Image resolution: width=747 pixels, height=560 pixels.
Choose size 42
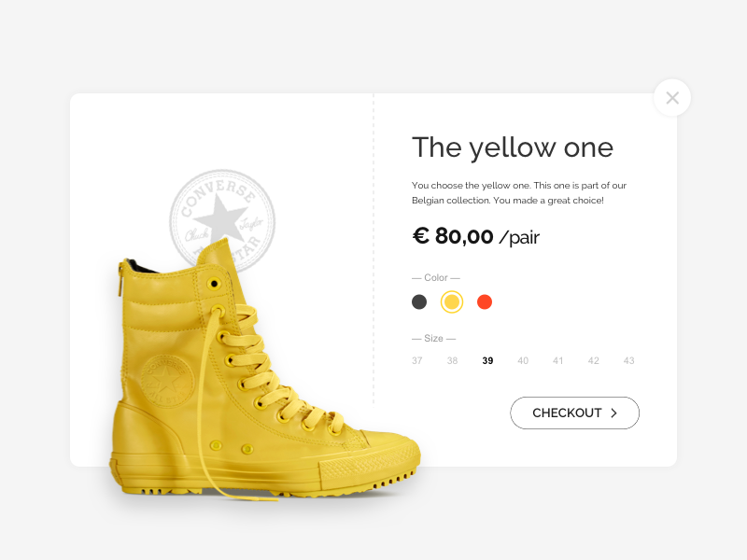(x=593, y=360)
